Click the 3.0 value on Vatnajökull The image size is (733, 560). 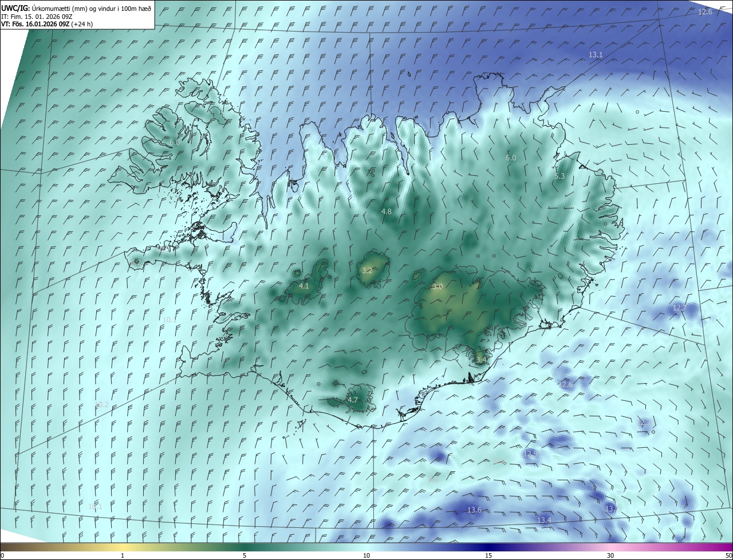tap(438, 286)
